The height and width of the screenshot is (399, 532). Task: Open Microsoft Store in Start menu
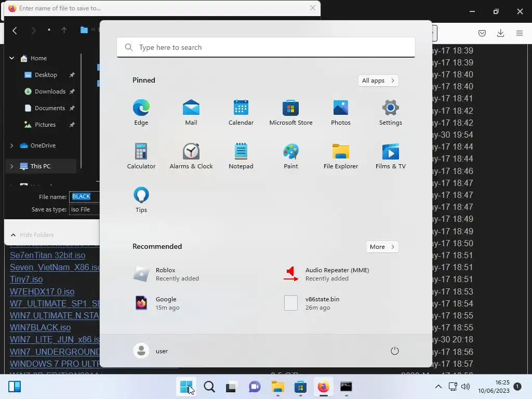coord(291,112)
